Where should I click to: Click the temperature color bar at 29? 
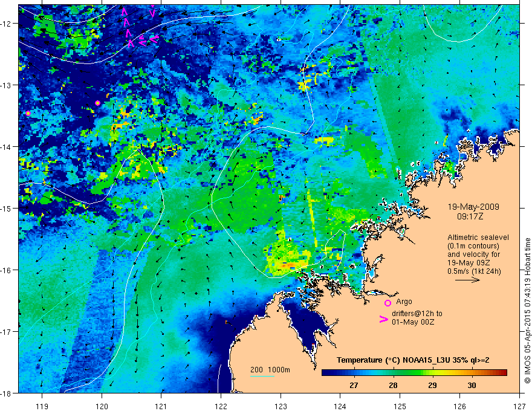coord(432,373)
